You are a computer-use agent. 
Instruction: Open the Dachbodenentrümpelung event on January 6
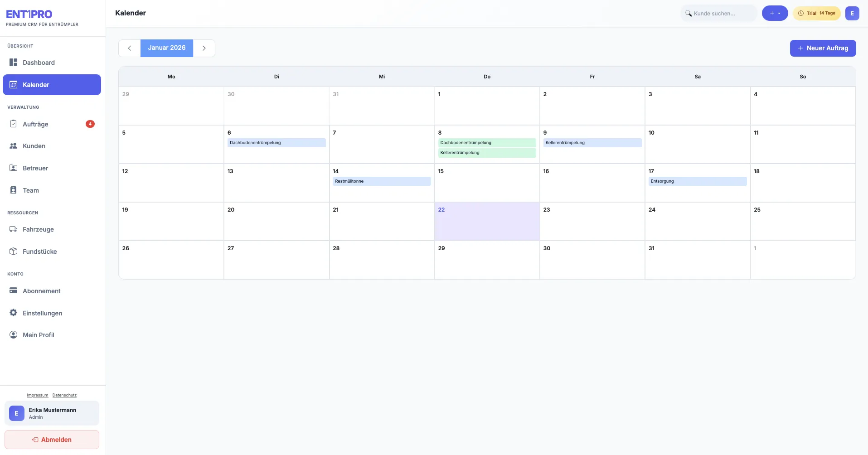click(276, 142)
